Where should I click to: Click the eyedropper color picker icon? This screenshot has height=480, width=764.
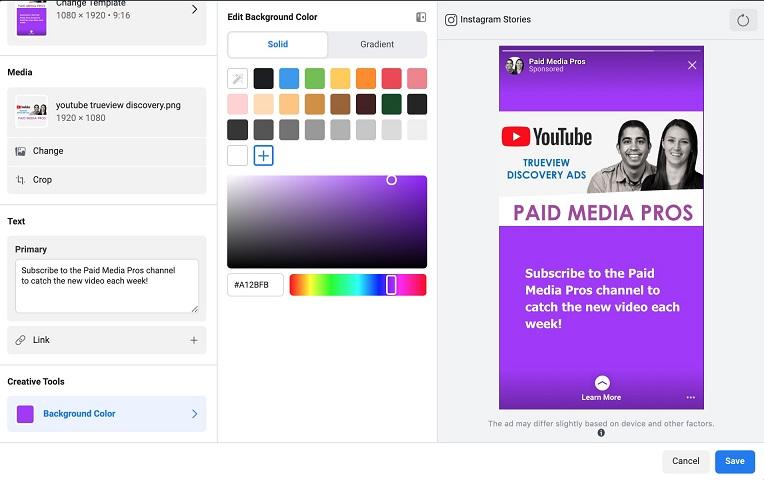[237, 78]
